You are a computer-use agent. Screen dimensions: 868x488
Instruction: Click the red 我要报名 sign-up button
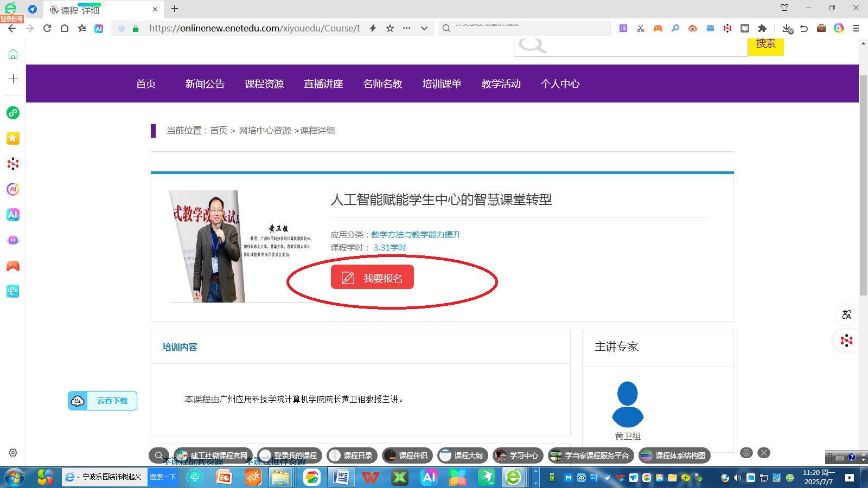point(372,277)
